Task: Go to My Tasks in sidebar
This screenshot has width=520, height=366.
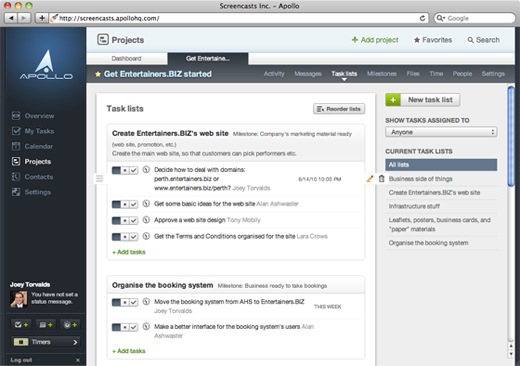Action: point(33,131)
